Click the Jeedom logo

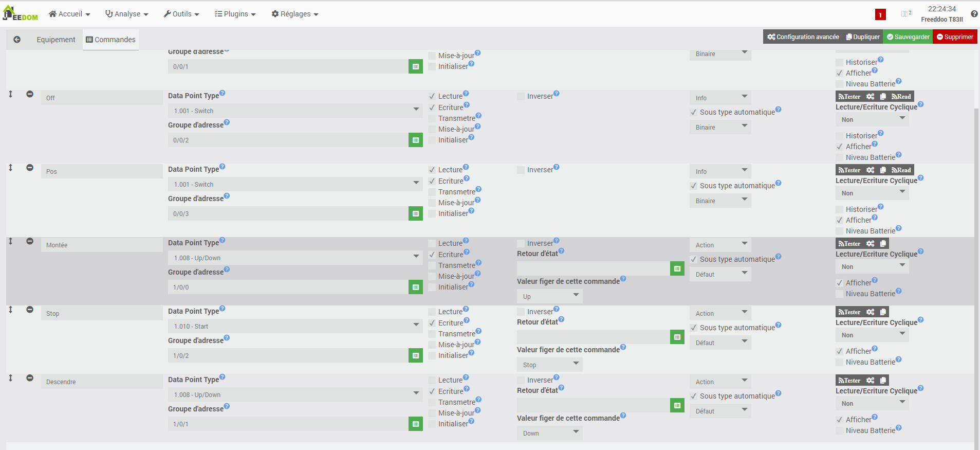[20, 14]
